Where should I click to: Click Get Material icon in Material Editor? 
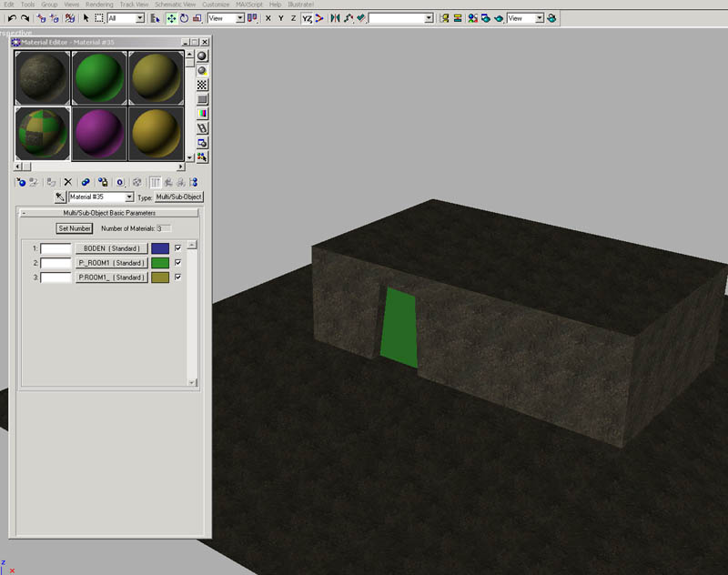pyautogui.click(x=20, y=182)
